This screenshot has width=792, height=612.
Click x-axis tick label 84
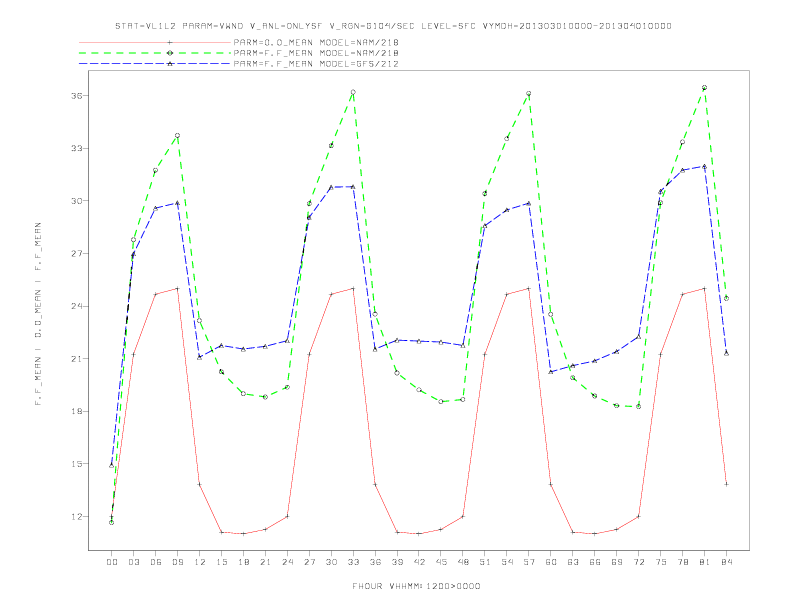[x=727, y=562]
